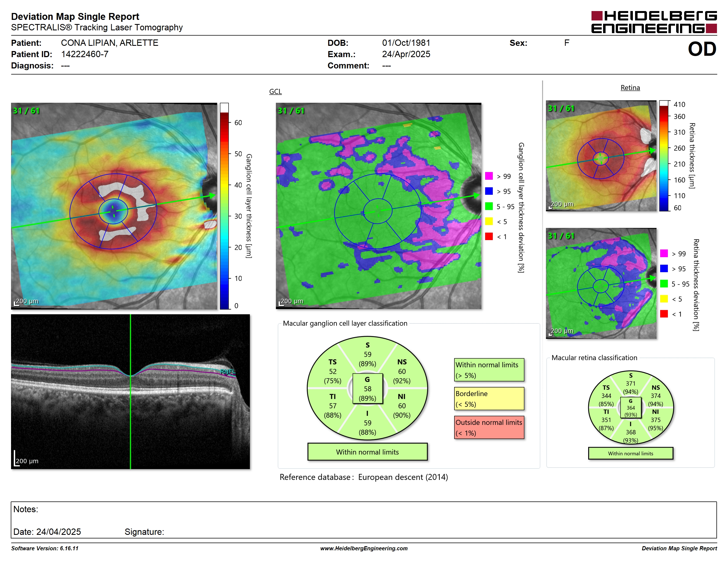Click the magenta >99 swatch in GCL deviation legend

(489, 176)
